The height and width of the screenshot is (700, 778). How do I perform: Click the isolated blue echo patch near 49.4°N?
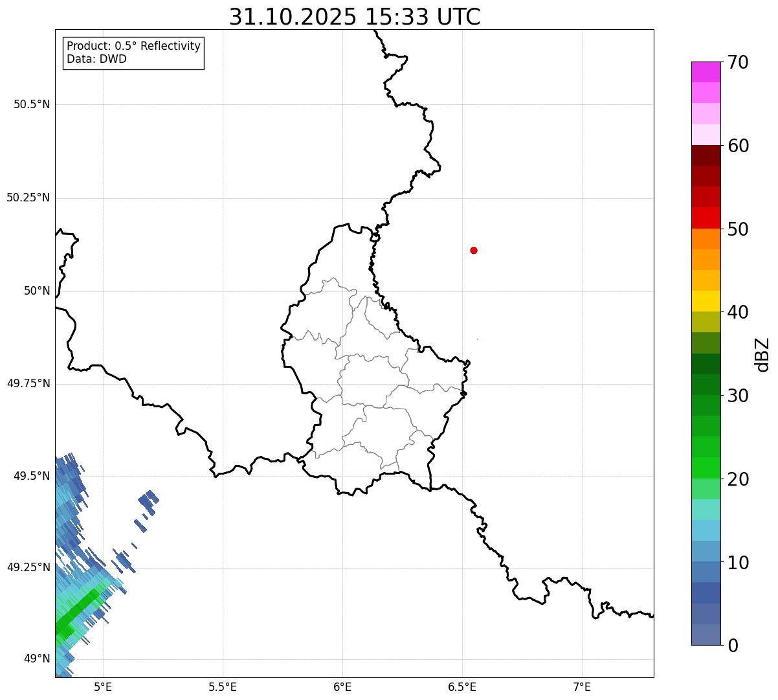(x=149, y=502)
